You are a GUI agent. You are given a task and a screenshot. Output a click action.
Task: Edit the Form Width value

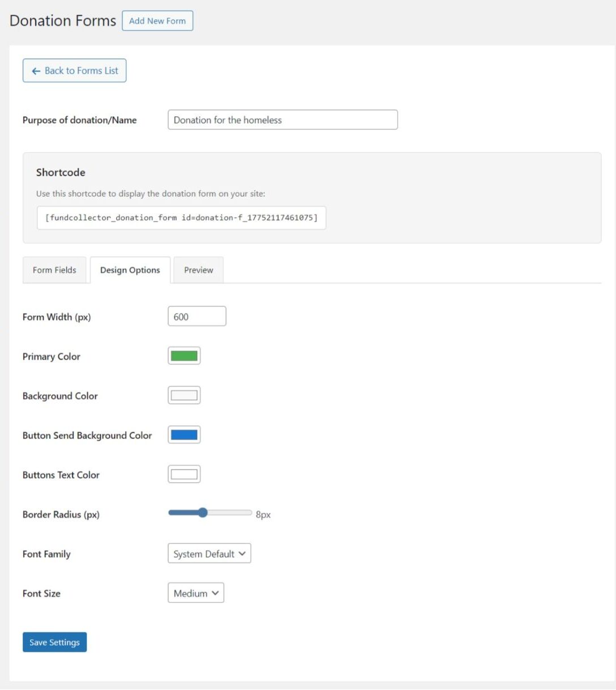tap(197, 316)
